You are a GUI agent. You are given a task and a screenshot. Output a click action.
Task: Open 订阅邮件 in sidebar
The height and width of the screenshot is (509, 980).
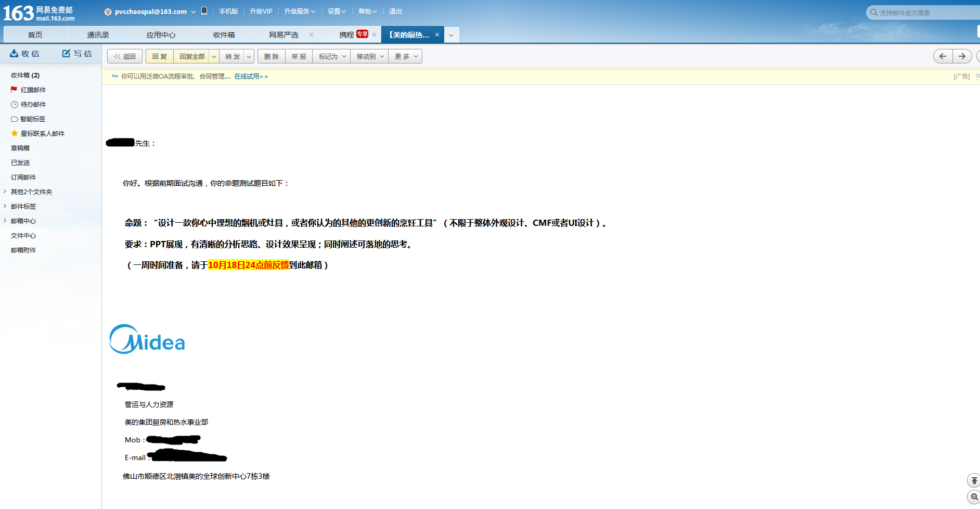click(x=23, y=177)
